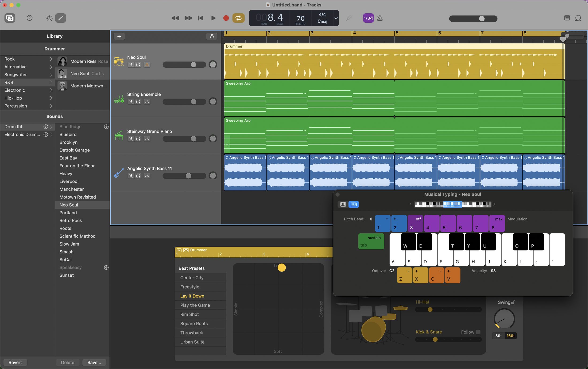The width and height of the screenshot is (588, 369).
Task: Click the Angelic Synth Bass guitar icon
Action: (119, 173)
